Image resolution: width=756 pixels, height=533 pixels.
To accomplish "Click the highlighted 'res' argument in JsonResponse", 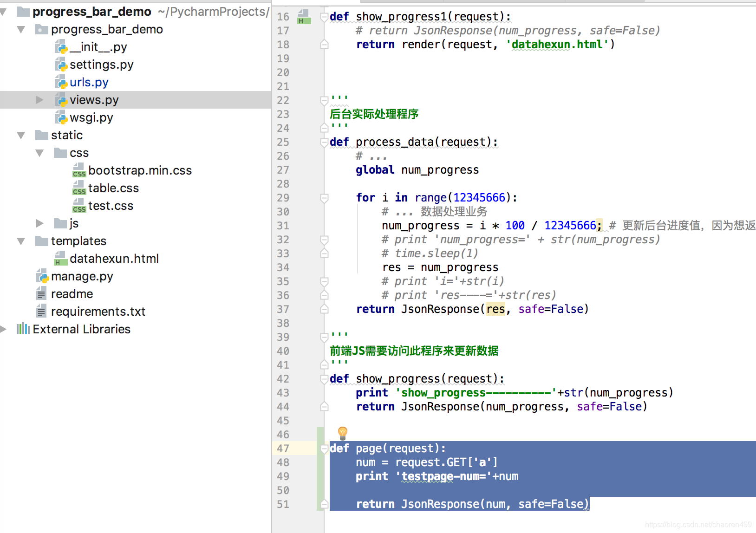I will tap(495, 309).
